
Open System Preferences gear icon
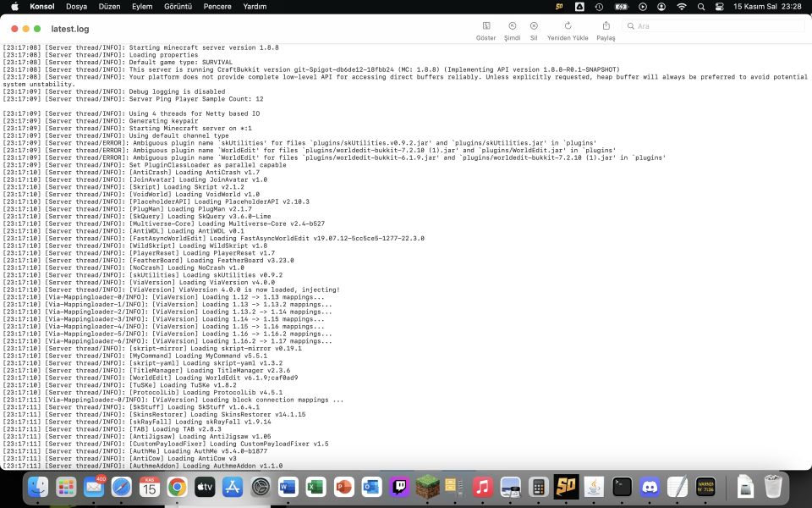pyautogui.click(x=261, y=488)
